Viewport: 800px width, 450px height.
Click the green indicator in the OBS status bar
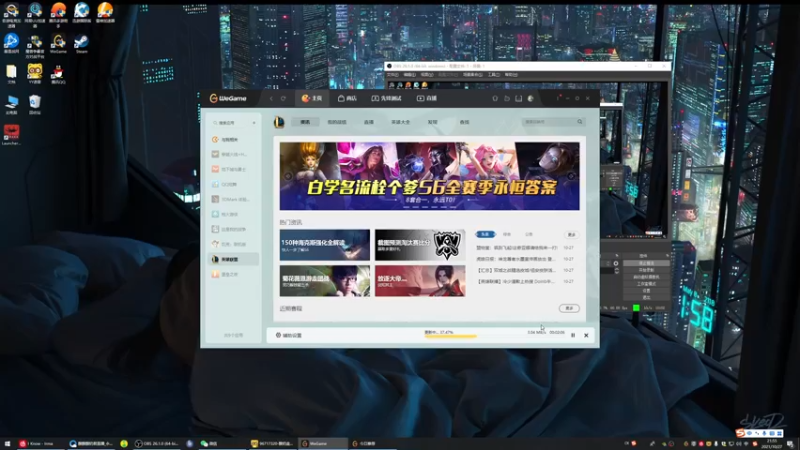[x=636, y=308]
